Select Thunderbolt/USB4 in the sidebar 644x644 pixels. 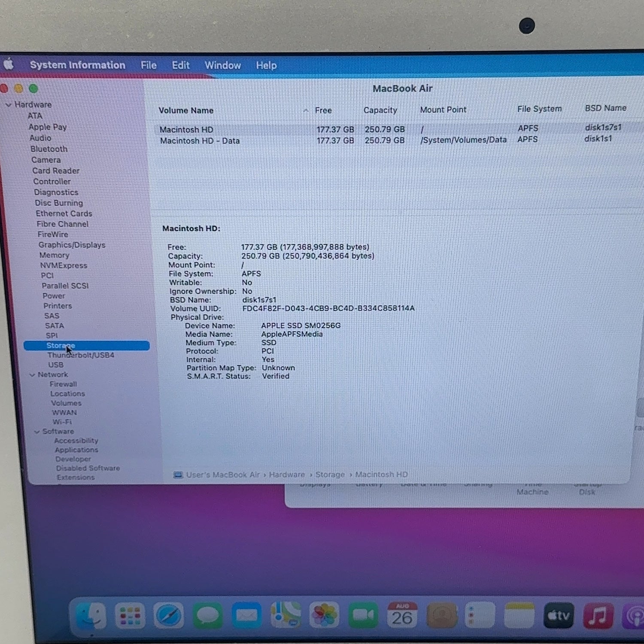point(81,355)
